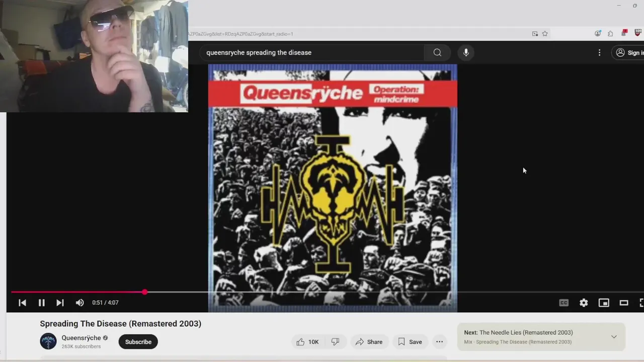Open Queensrÿche channel avatar
The height and width of the screenshot is (362, 644).
click(48, 341)
